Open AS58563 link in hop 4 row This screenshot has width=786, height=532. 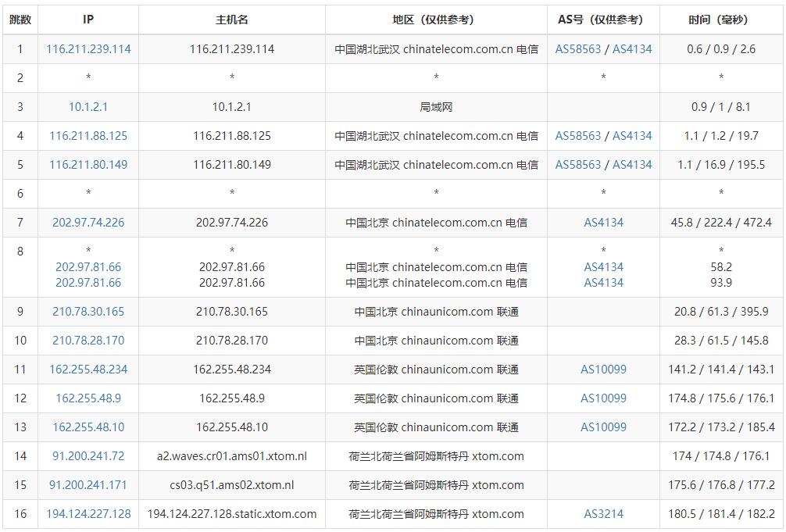point(578,136)
